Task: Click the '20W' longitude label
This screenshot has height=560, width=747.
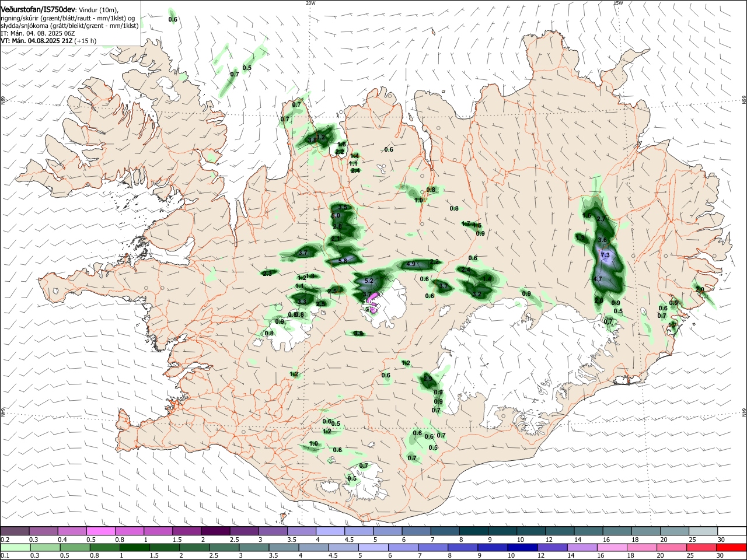Action: point(310,3)
